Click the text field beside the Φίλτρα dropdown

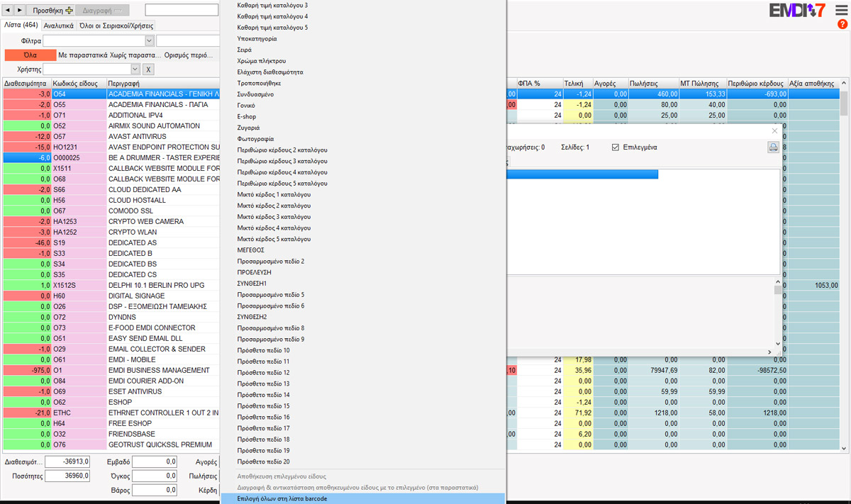point(188,41)
